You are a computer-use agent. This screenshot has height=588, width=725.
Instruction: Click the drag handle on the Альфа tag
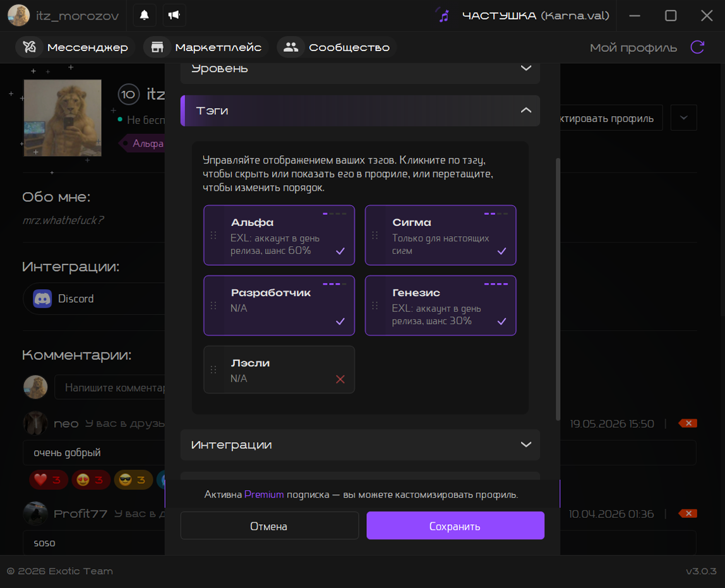[213, 236]
